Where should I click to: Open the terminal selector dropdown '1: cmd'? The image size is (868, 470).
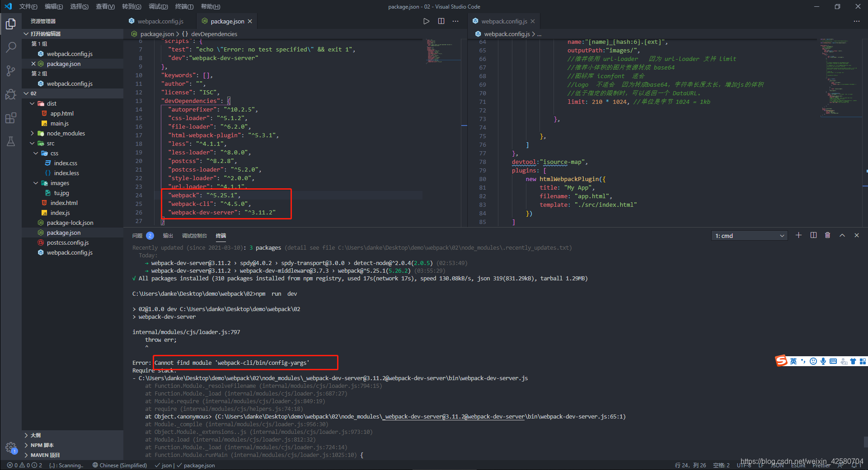click(x=750, y=236)
